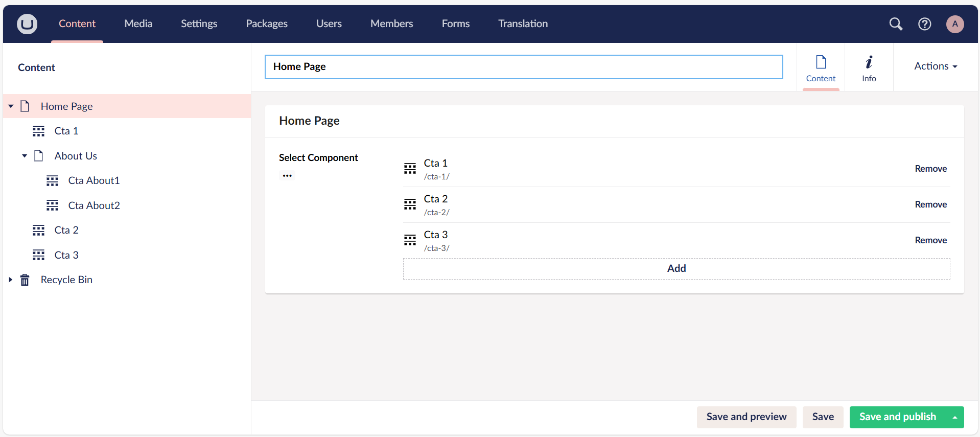Screen dimensions: 980x437
Task: Click the Cta 1 component name
Action: click(435, 163)
